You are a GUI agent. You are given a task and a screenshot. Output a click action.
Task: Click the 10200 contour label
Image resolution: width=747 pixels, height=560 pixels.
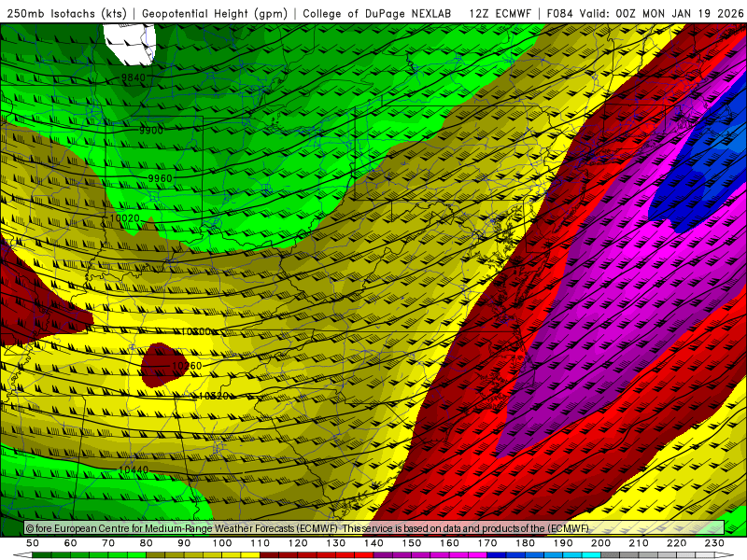[x=196, y=331]
